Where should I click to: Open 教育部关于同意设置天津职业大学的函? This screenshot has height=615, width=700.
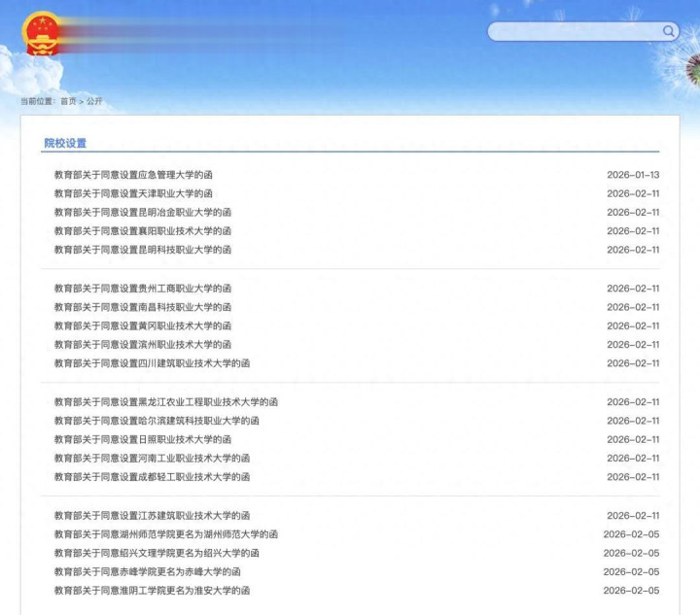point(133,193)
